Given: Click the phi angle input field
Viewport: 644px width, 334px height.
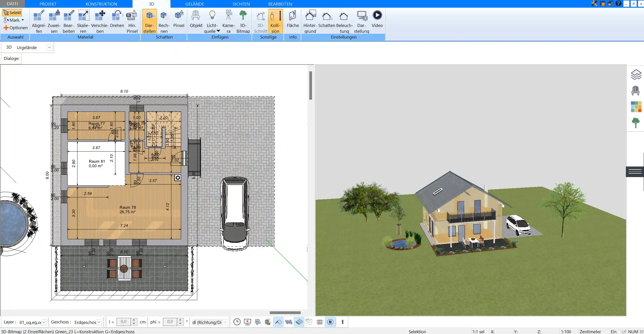Looking at the screenshot, I should click(170, 322).
